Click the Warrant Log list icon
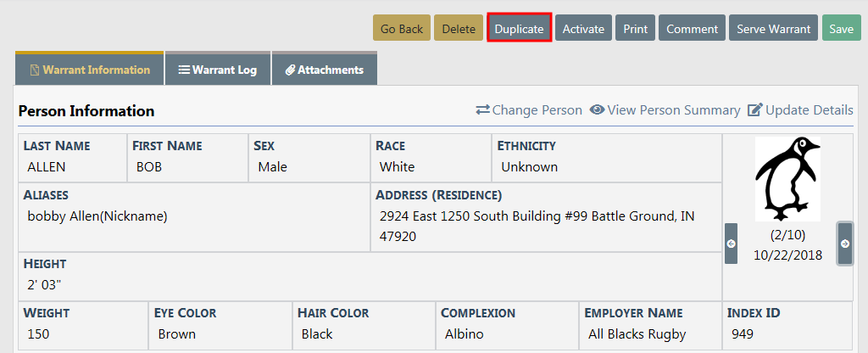Viewport: 868px width, 353px height. click(x=184, y=70)
